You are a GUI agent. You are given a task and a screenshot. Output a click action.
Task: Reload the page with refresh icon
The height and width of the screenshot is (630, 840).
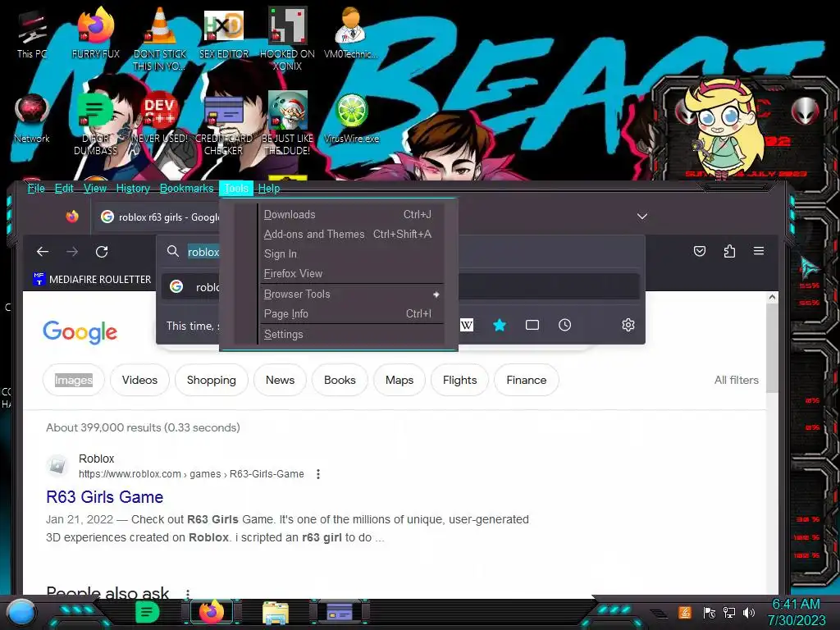coord(102,251)
